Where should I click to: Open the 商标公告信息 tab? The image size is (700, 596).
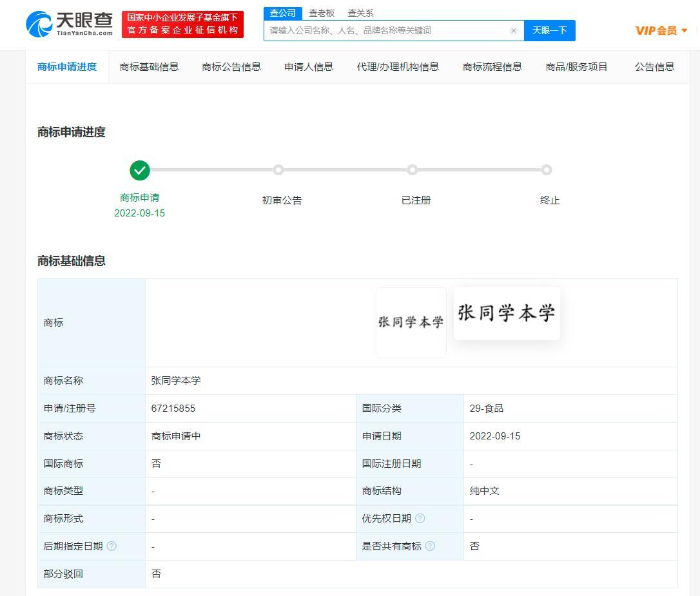231,67
